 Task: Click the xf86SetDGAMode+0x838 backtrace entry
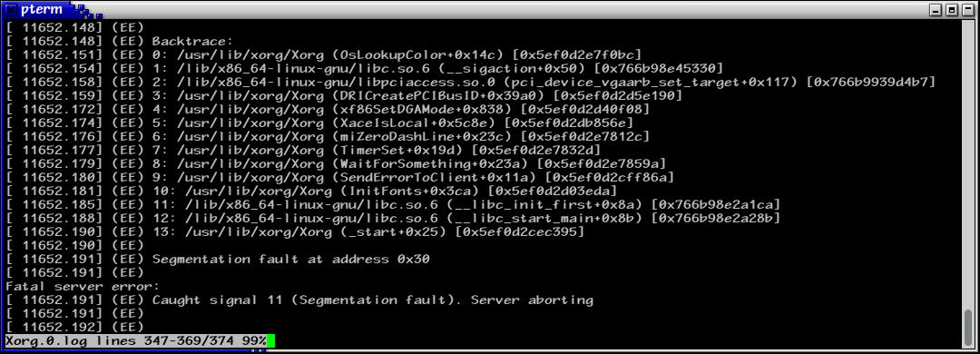328,110
